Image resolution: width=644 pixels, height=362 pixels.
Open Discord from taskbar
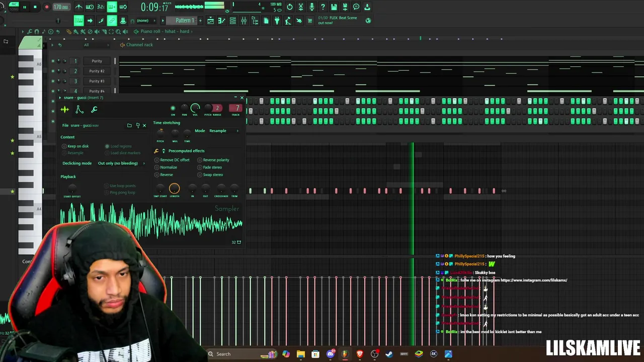331,354
